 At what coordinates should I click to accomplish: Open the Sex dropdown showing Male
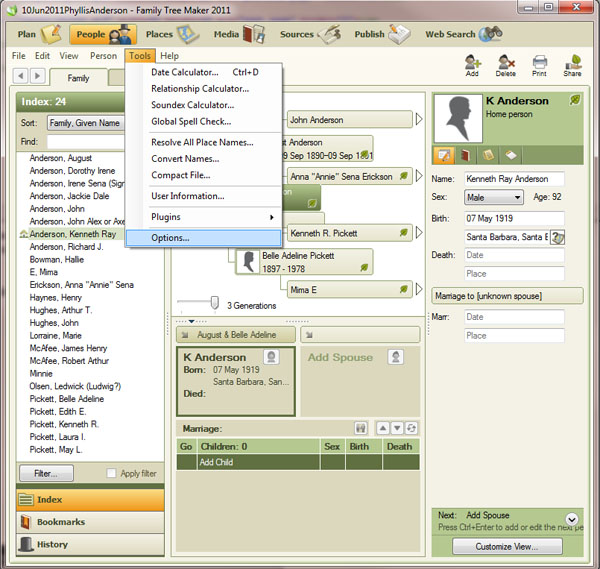(x=494, y=197)
